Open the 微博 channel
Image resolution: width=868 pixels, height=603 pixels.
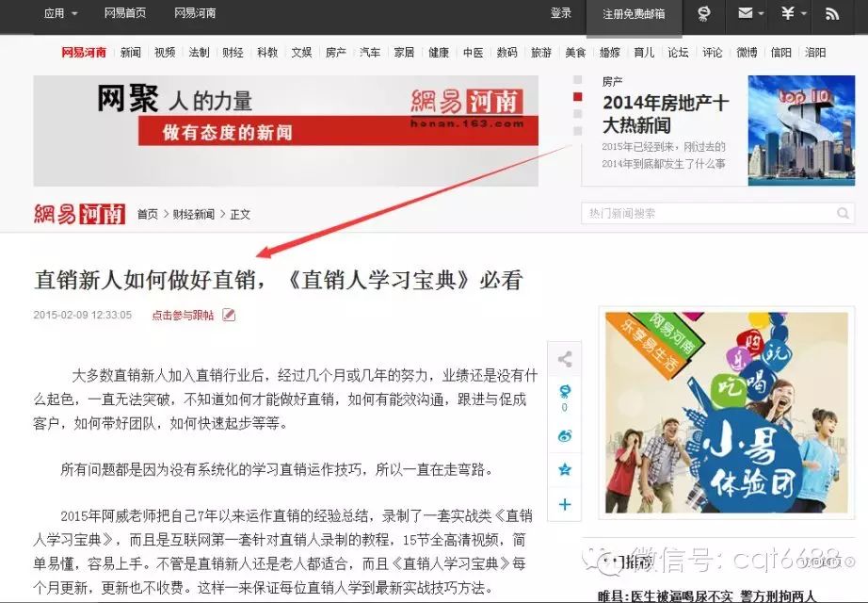(747, 53)
